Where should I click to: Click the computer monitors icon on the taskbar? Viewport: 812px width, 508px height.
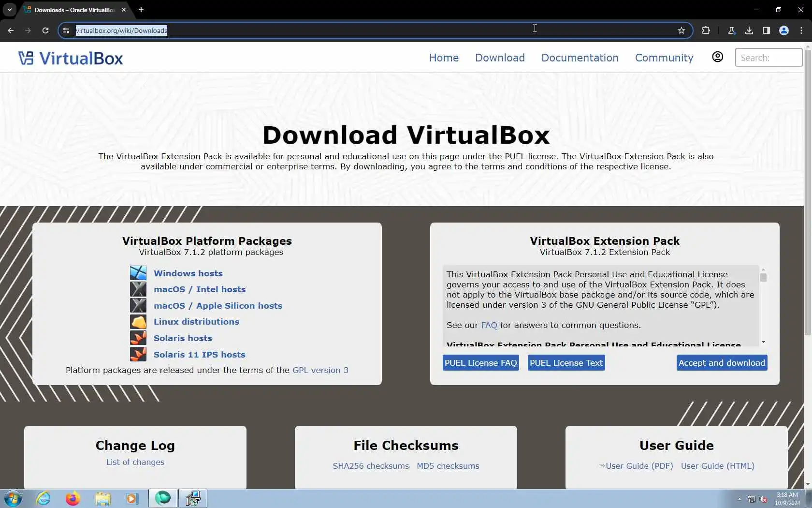(x=193, y=498)
